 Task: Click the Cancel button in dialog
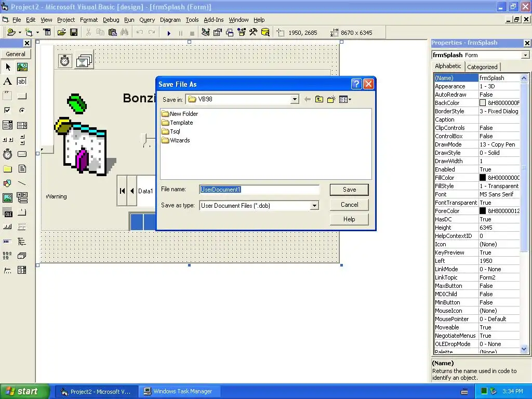point(349,205)
